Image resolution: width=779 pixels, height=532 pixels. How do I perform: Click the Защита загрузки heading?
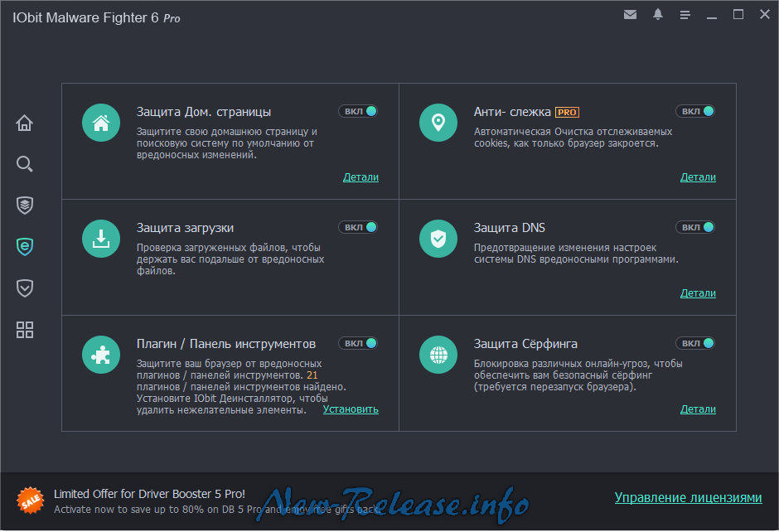[x=185, y=228]
